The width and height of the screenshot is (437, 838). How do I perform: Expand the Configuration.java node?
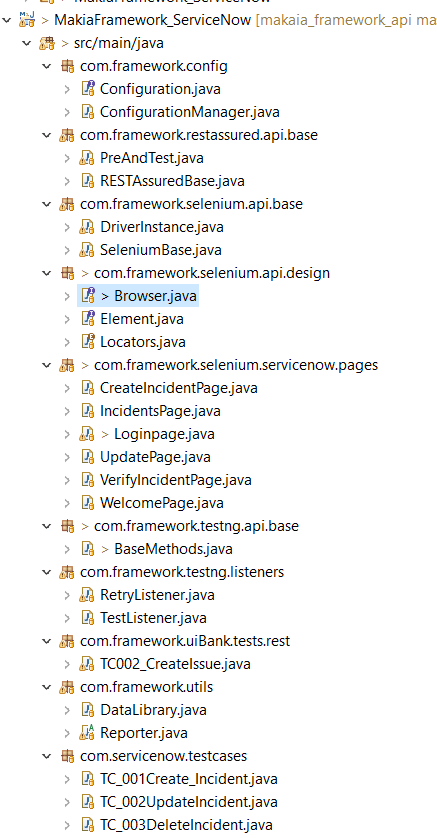pos(67,89)
